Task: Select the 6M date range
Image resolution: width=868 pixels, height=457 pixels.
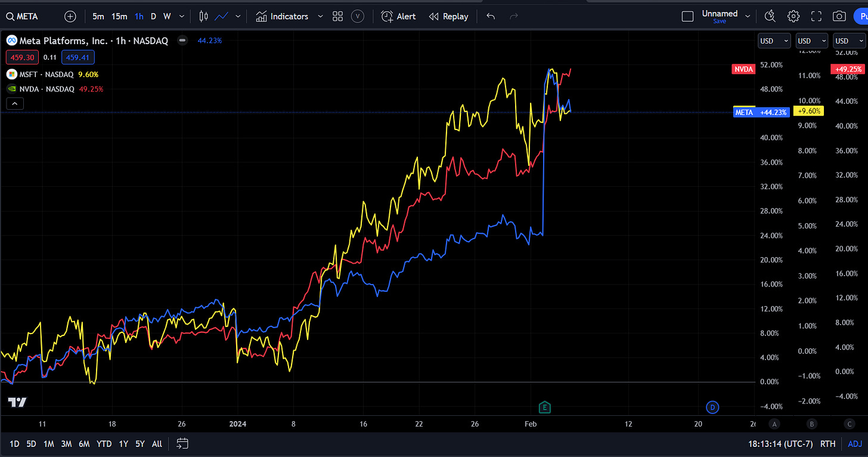Action: [x=85, y=443]
